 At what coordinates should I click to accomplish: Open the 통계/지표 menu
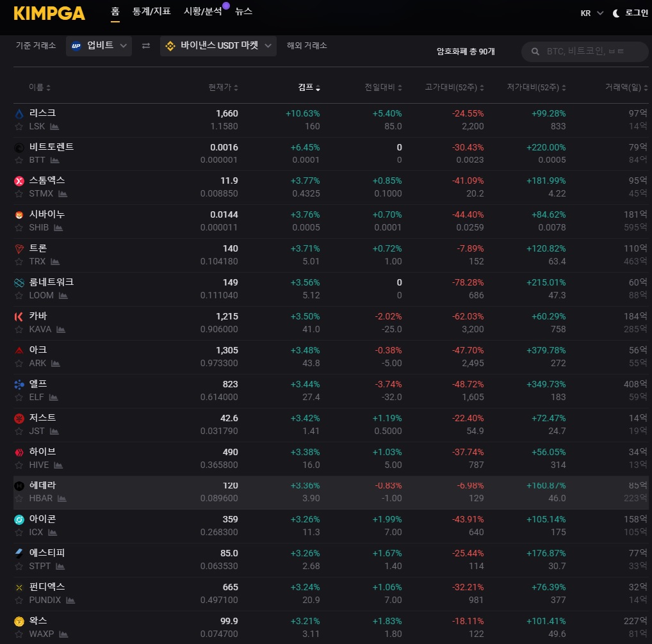click(151, 12)
